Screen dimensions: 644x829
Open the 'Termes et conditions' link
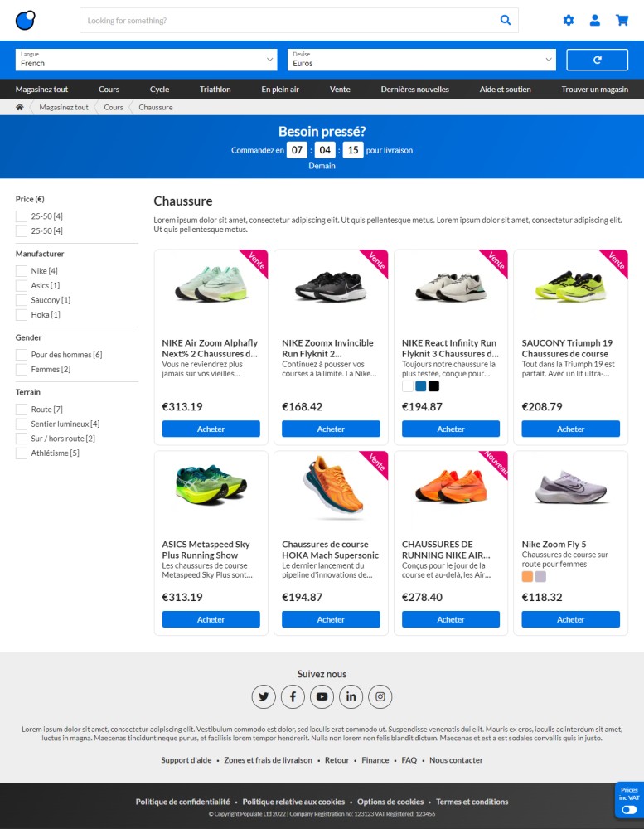[x=472, y=802]
